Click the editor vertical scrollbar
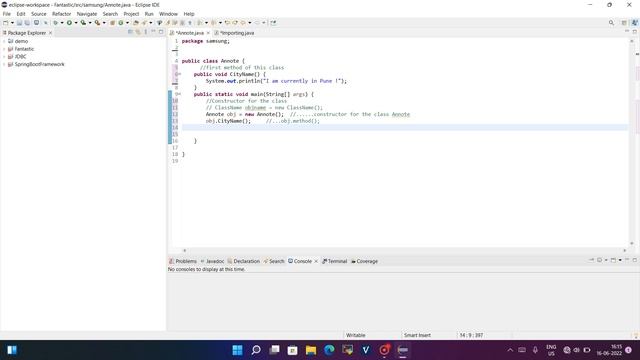 (632, 142)
